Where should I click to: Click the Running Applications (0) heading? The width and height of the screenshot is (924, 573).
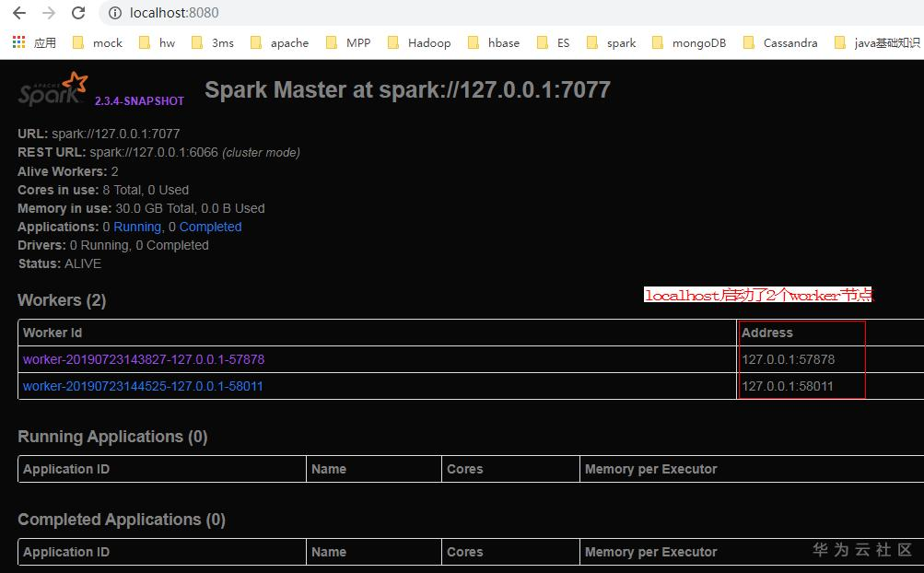click(x=112, y=437)
